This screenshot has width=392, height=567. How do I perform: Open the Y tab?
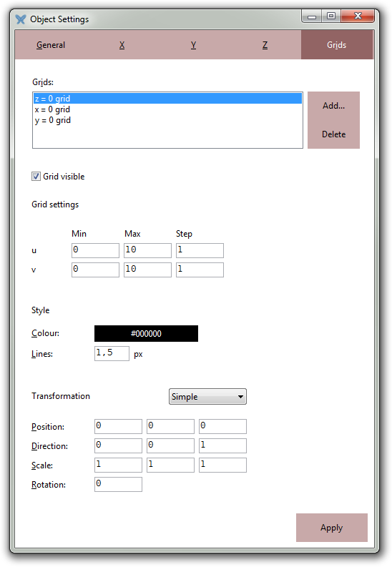[193, 45]
